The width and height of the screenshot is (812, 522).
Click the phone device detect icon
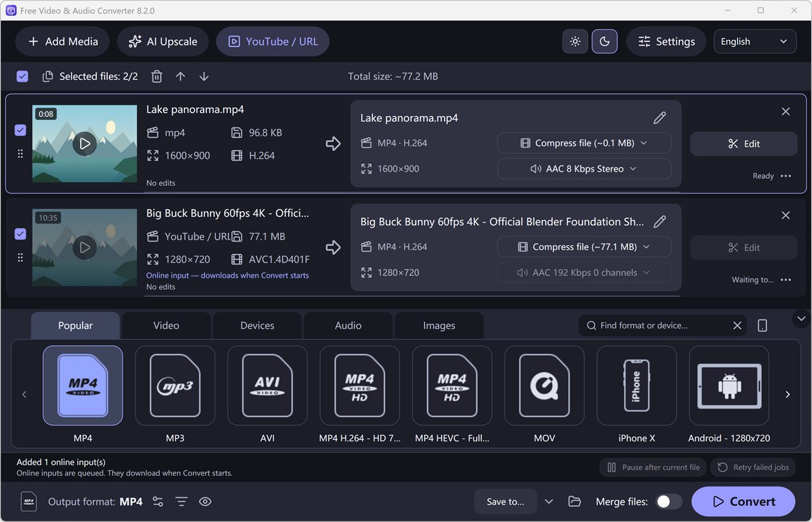(763, 325)
